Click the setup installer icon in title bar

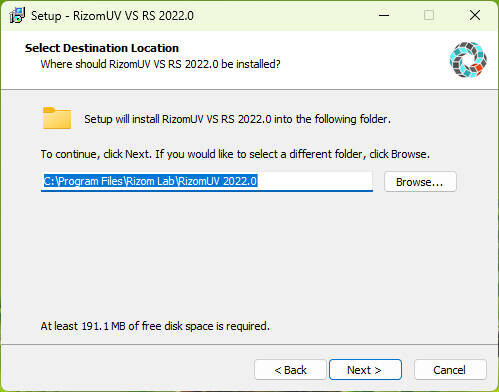[17, 15]
